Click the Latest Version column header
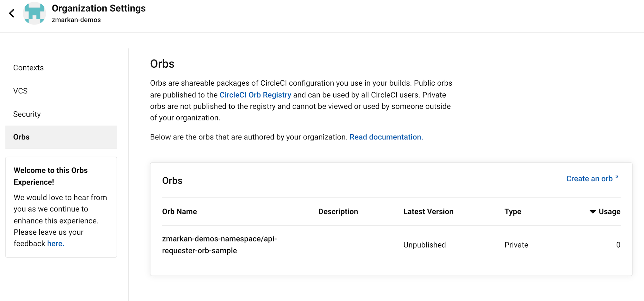Screen dimensions: 644x301 pos(428,212)
